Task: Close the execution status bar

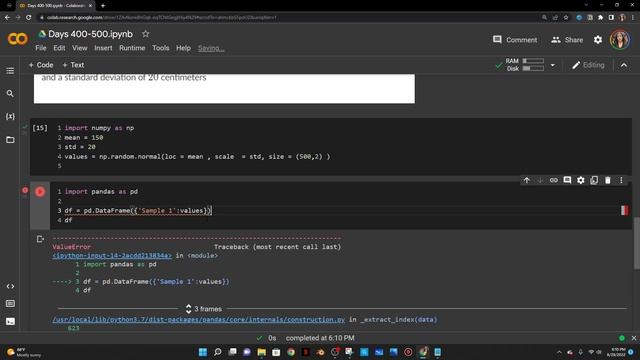Action: [633, 338]
